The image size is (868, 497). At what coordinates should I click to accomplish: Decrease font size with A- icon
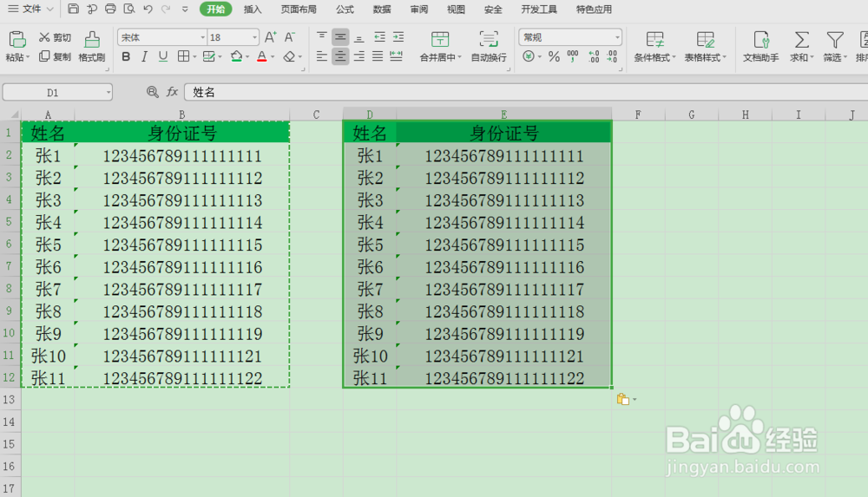tap(290, 37)
